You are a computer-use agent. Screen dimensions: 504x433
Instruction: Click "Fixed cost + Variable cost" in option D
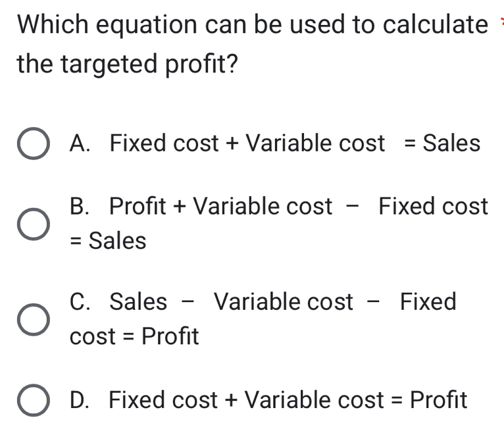tap(246, 399)
